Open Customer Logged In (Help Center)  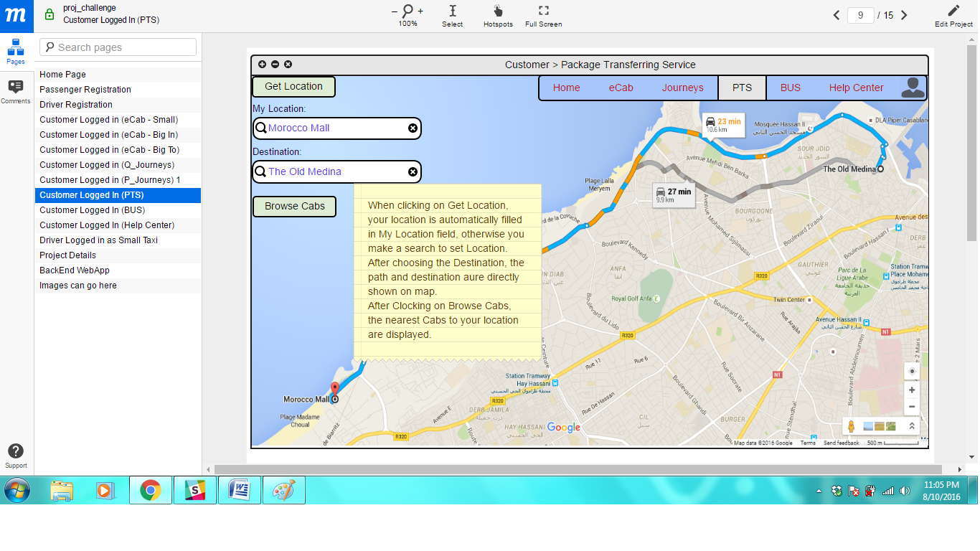click(x=118, y=225)
